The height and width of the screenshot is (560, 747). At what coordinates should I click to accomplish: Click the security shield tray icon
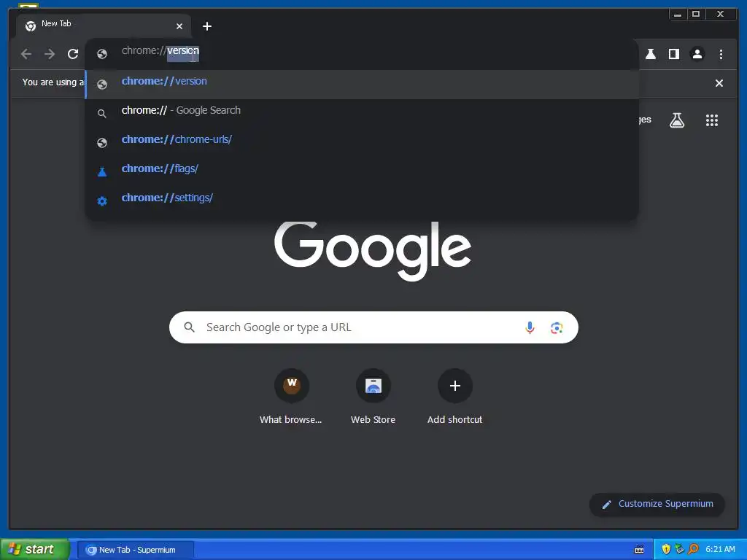(666, 550)
